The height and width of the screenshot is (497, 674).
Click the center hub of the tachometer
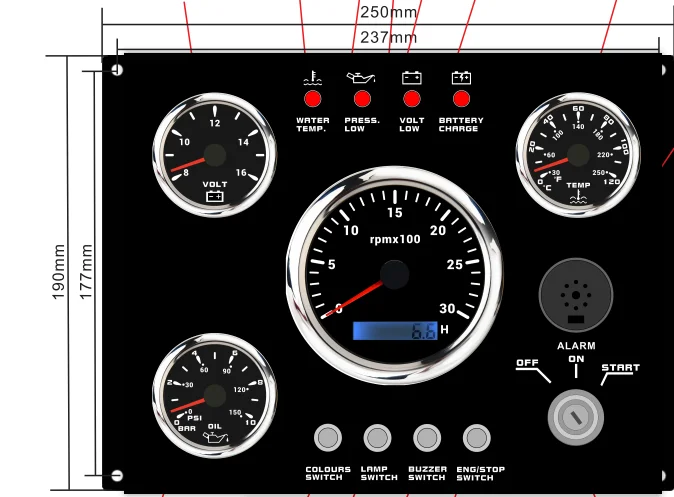click(394, 275)
